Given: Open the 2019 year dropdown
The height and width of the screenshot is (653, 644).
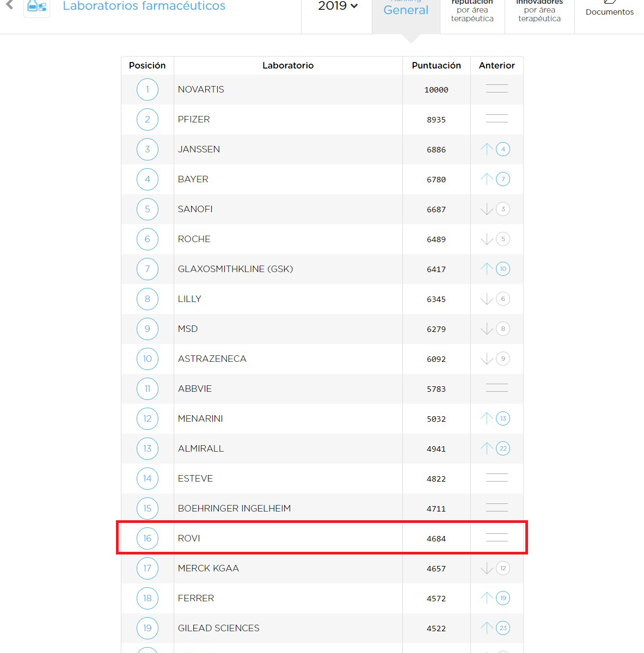Looking at the screenshot, I should [338, 7].
